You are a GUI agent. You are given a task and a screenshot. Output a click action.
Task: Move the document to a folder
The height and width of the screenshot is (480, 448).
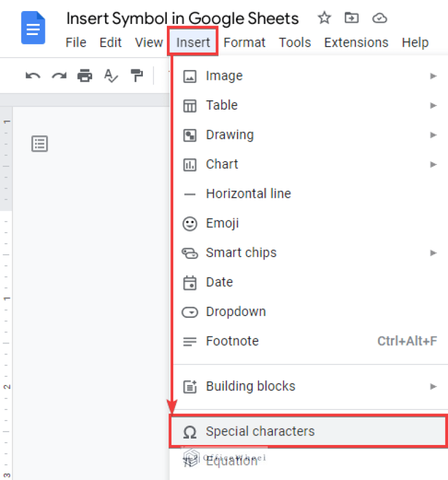(352, 19)
